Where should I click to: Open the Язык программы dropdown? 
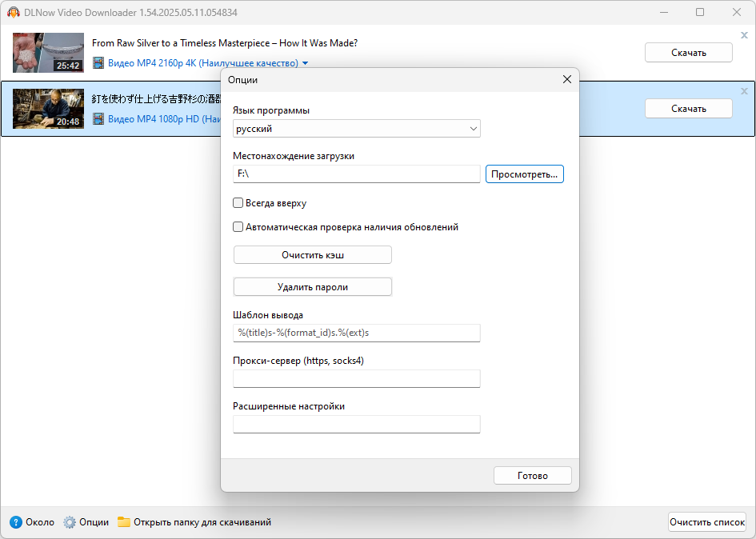tap(356, 129)
